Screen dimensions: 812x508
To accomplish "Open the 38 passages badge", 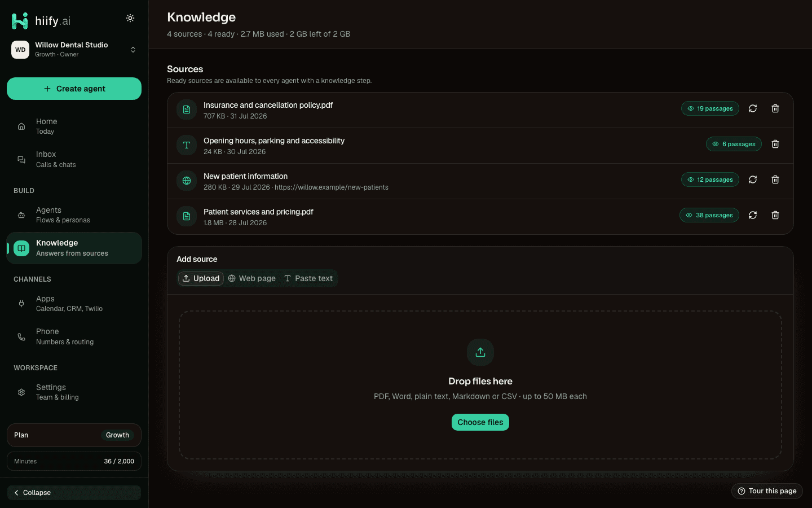I will tap(709, 215).
